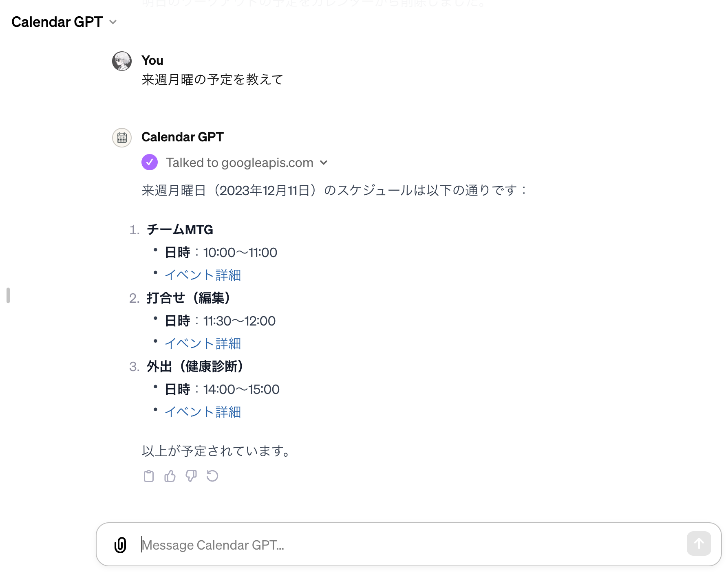Expand the Talked to googleapis.com details

coord(324,163)
